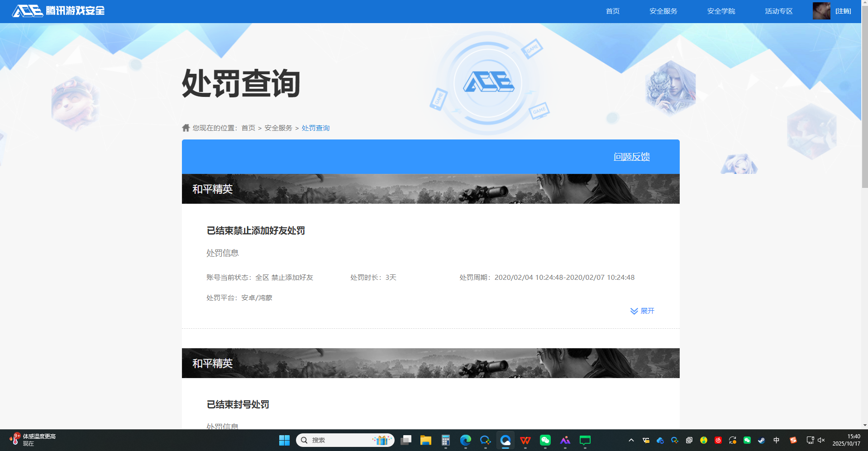
Task: Launch QQ from the taskbar
Action: click(486, 440)
